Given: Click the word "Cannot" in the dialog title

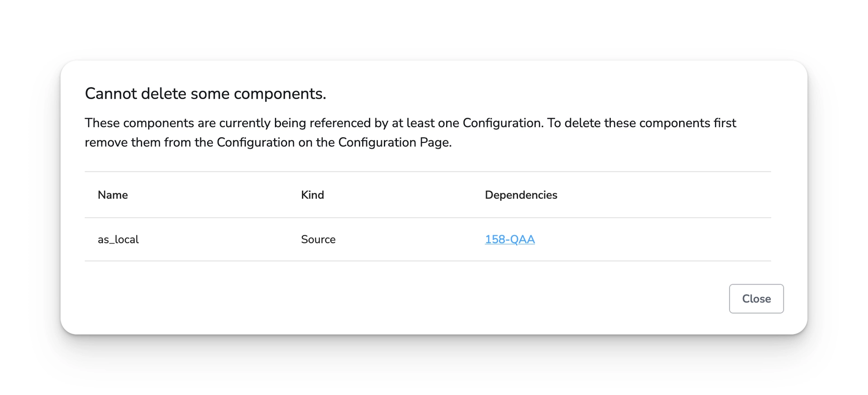Looking at the screenshot, I should tap(111, 94).
